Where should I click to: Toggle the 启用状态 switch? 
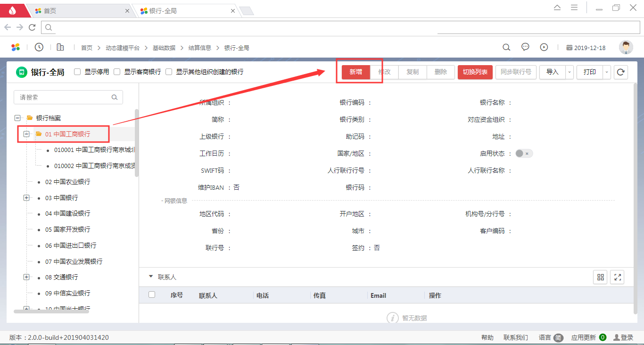524,153
